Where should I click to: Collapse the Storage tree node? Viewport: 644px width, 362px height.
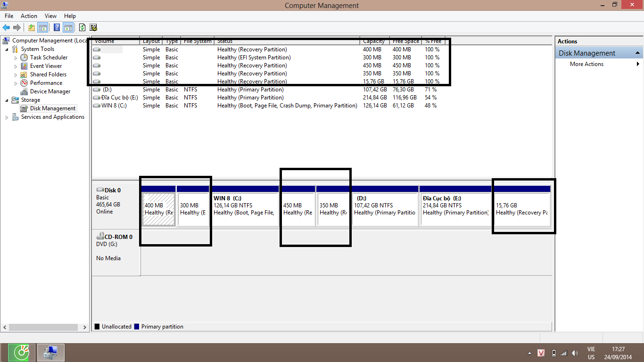[x=7, y=100]
